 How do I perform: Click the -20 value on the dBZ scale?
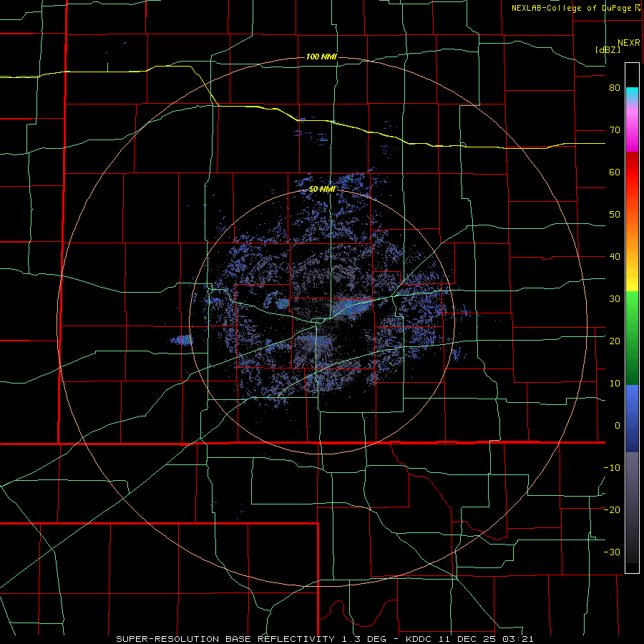[x=612, y=509]
